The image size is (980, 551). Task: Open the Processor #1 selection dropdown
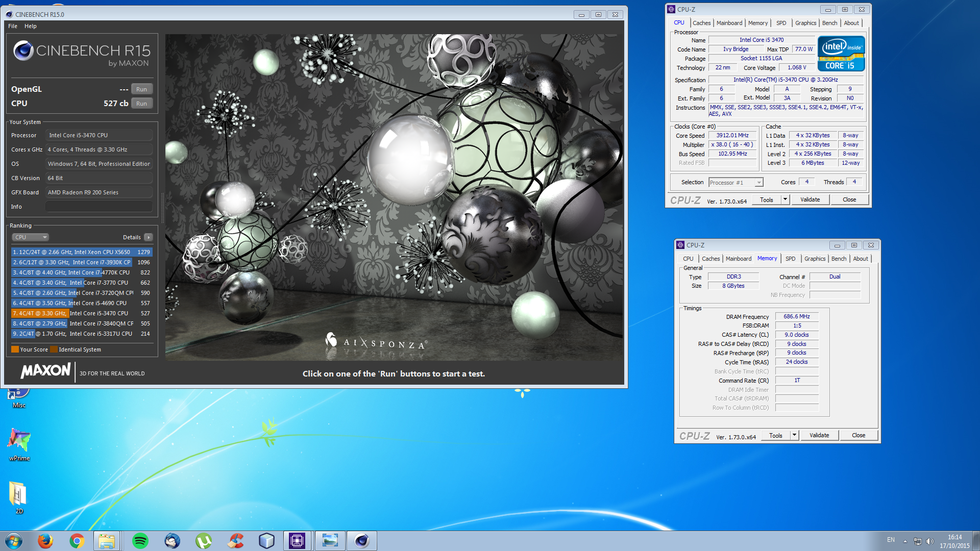point(736,183)
